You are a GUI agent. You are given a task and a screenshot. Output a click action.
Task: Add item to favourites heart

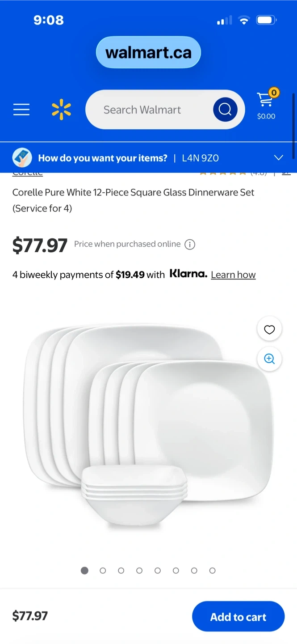269,330
